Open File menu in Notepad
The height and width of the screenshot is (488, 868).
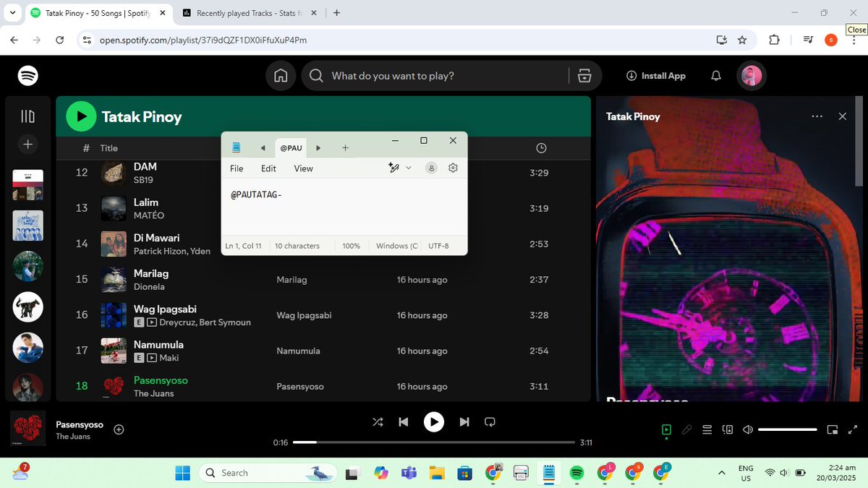(x=237, y=168)
